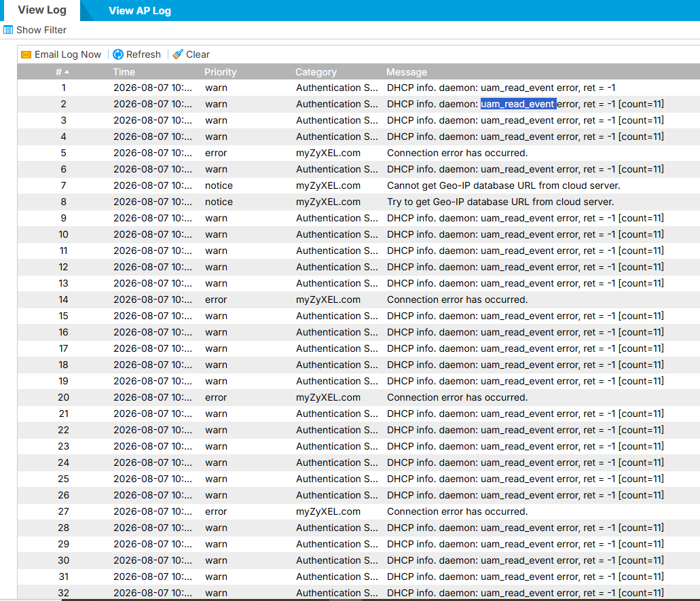Click the Refresh circular arrow icon
This screenshot has height=601, width=700.
click(x=118, y=54)
